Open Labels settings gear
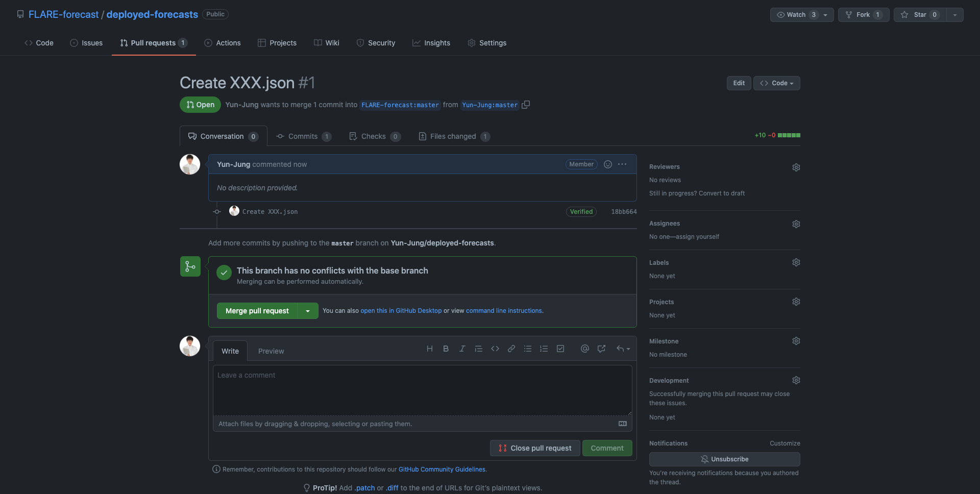Viewport: 980px width, 494px height. 796,262
